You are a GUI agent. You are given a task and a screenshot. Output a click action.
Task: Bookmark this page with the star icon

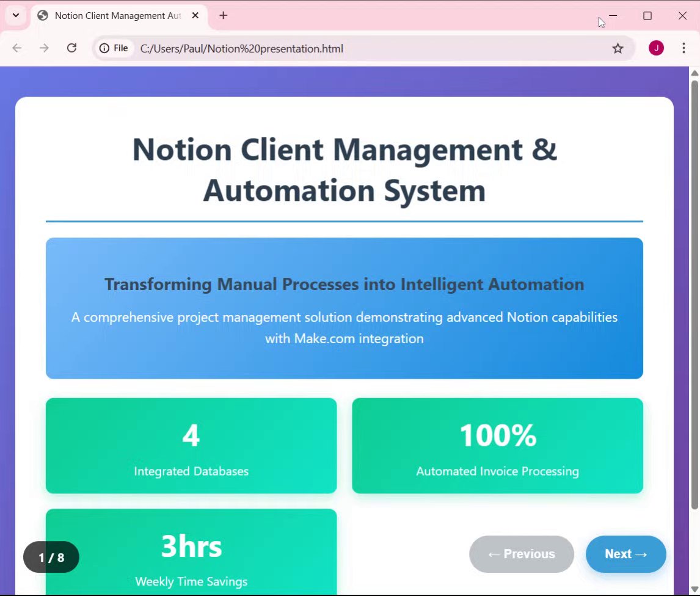coord(618,48)
